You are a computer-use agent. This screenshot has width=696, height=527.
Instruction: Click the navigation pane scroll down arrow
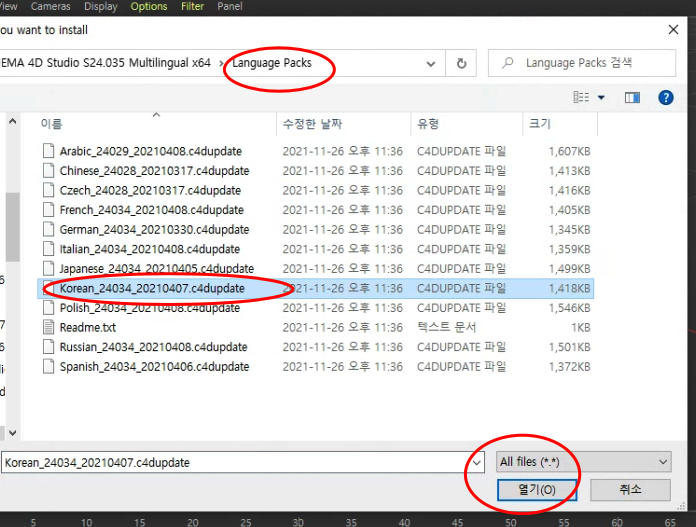pyautogui.click(x=12, y=433)
